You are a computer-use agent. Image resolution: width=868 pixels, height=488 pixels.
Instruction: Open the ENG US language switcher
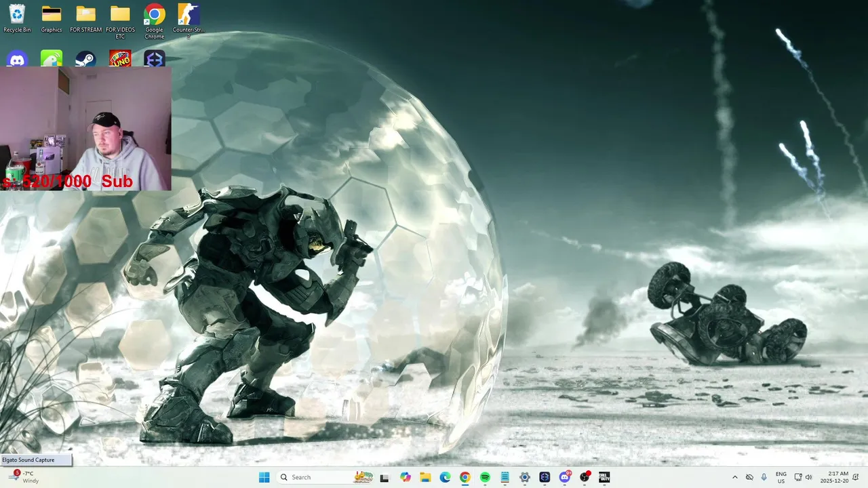(x=781, y=477)
